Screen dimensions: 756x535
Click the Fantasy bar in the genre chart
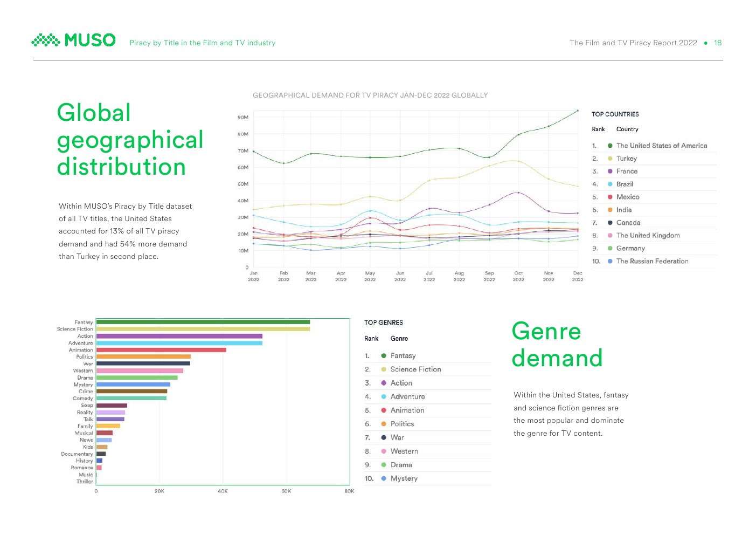pos(203,322)
